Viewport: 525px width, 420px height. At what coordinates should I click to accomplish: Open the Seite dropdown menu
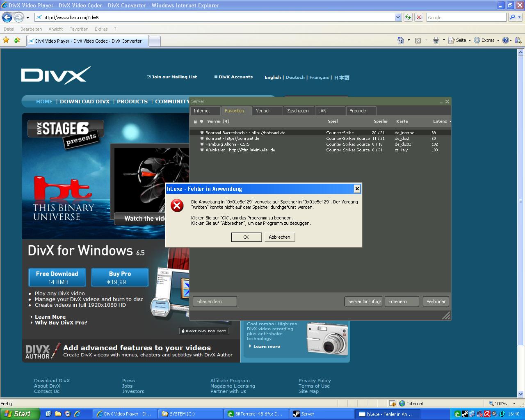460,40
